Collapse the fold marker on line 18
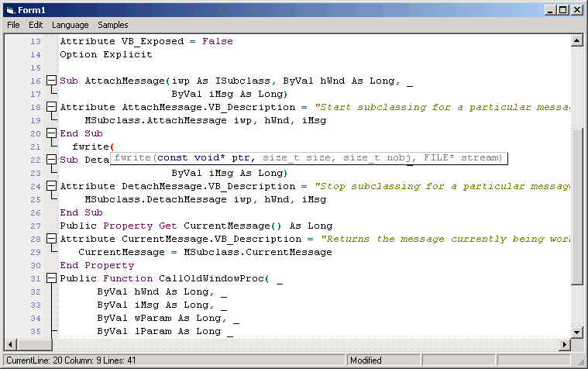Screen dimensions: 588x369 [51, 107]
